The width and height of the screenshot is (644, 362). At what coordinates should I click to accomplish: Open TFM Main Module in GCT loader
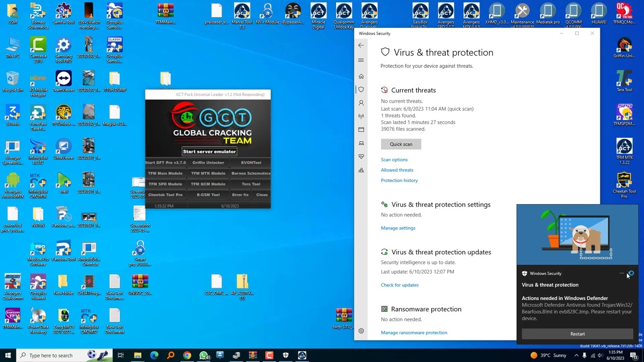tap(166, 173)
